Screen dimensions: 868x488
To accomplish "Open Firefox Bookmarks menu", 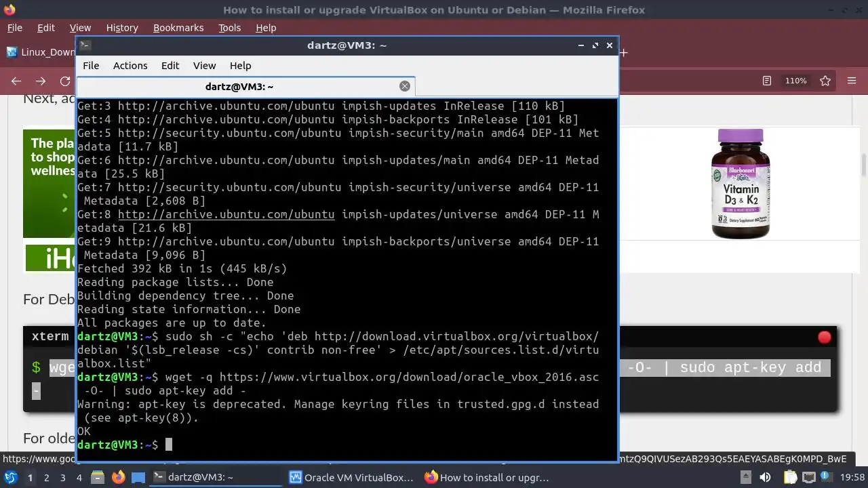I will tap(178, 28).
